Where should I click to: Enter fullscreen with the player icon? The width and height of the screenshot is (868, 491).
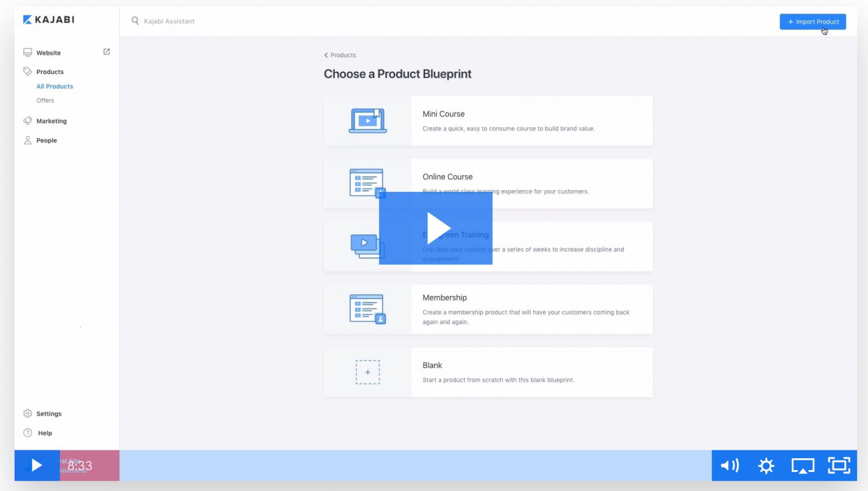tap(839, 466)
